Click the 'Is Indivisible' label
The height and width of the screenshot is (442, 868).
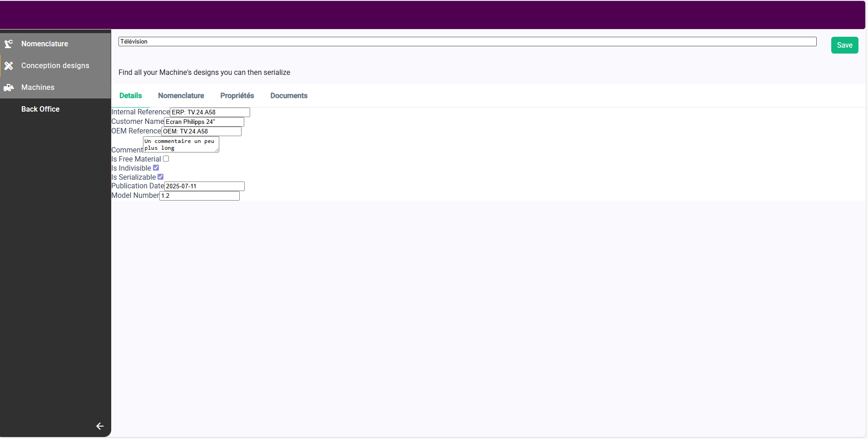pos(131,168)
